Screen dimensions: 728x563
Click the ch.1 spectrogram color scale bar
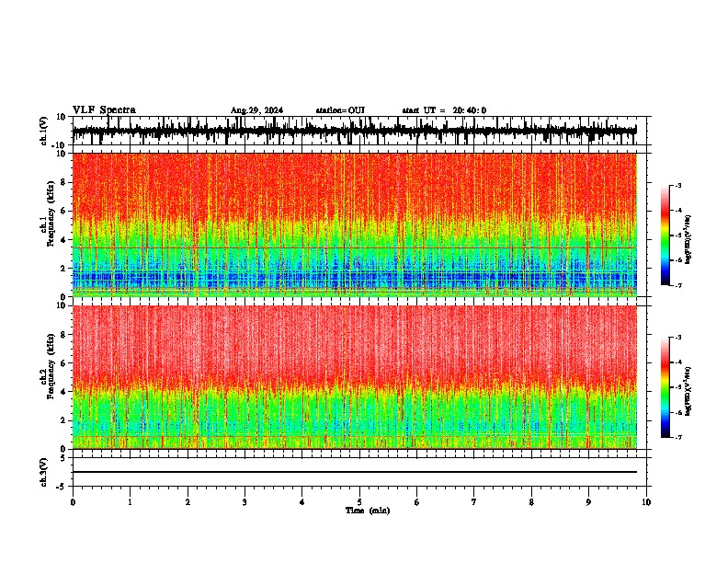tap(665, 236)
